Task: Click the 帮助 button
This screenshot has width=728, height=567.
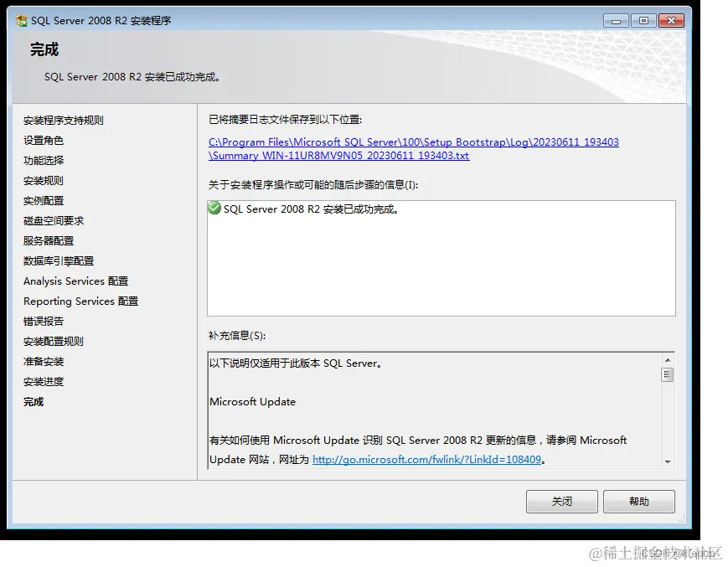Action: tap(639, 502)
